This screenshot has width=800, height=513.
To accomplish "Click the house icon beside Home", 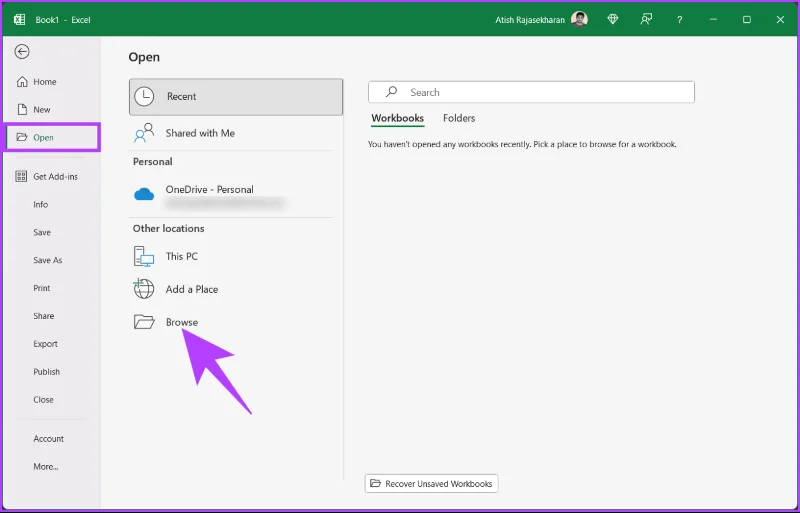I will click(x=22, y=82).
